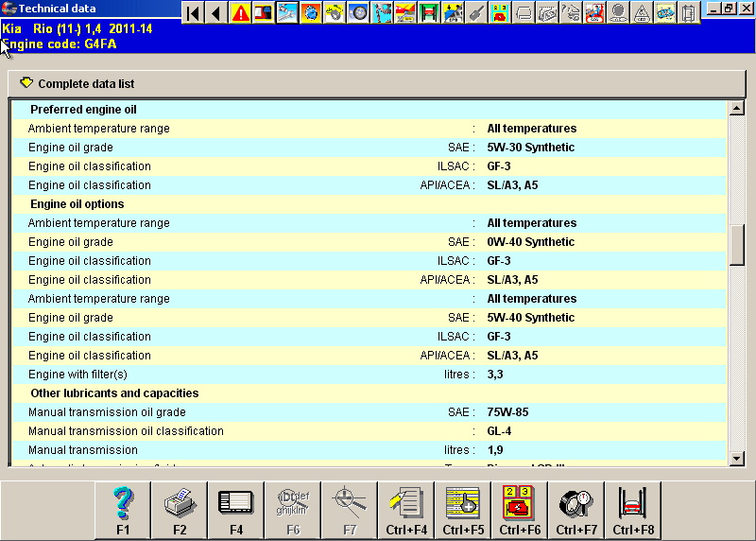Screen dimensions: 756x541
Task: Go back with the left arrow icon
Action: (216, 13)
